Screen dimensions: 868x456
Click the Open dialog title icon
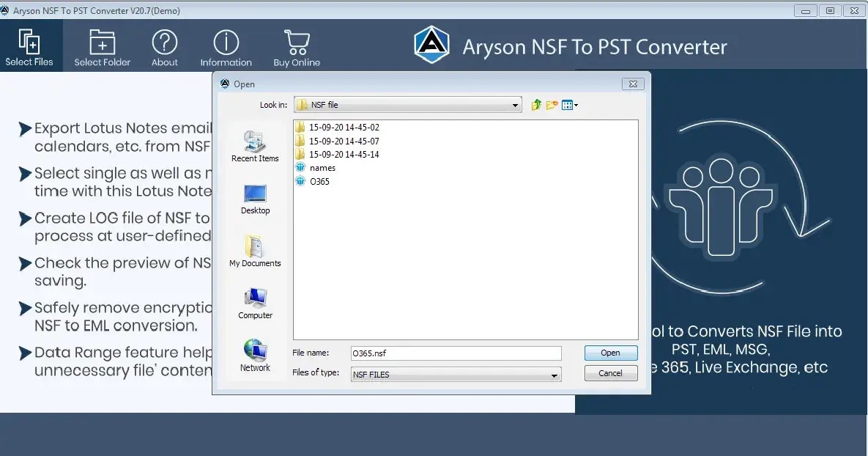pyautogui.click(x=225, y=84)
